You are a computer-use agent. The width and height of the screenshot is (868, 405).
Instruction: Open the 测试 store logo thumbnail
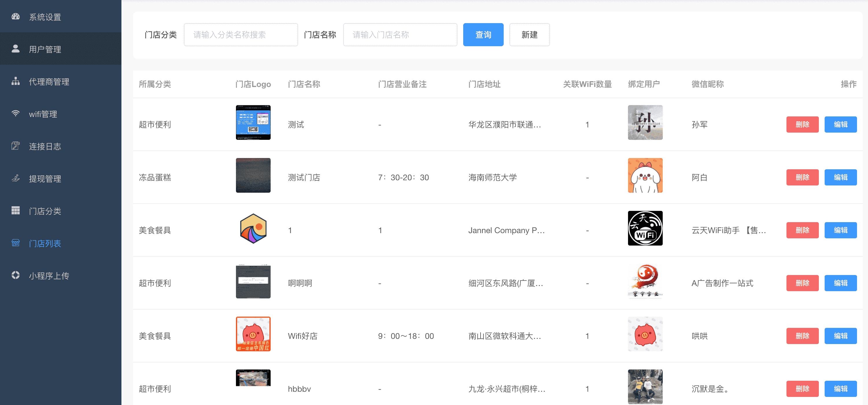point(253,122)
